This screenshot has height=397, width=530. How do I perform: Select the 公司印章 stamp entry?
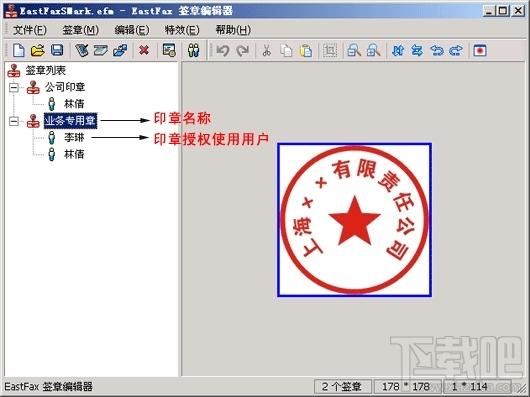(65, 87)
